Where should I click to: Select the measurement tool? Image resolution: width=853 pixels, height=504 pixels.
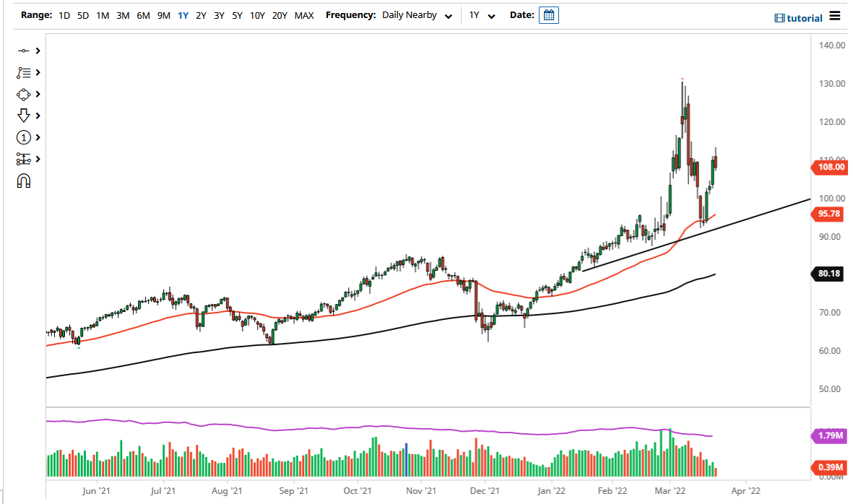coord(23,159)
